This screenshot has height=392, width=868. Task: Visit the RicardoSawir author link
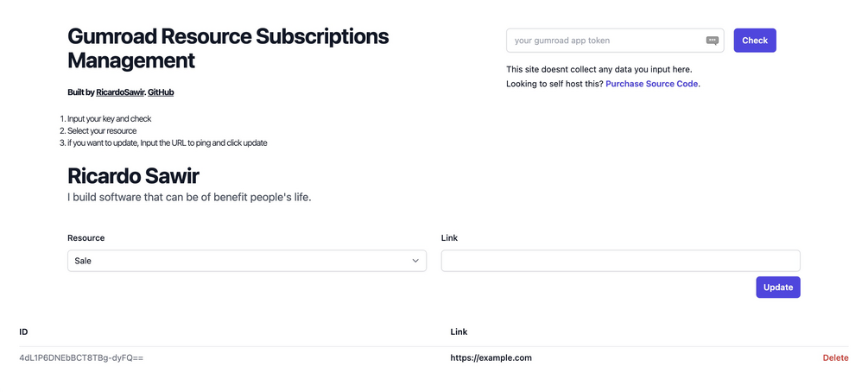pyautogui.click(x=120, y=92)
